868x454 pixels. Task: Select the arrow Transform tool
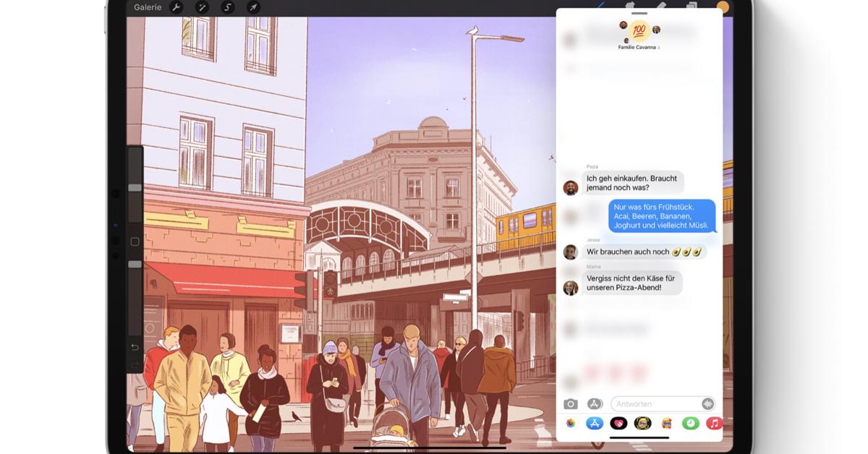[x=252, y=7]
